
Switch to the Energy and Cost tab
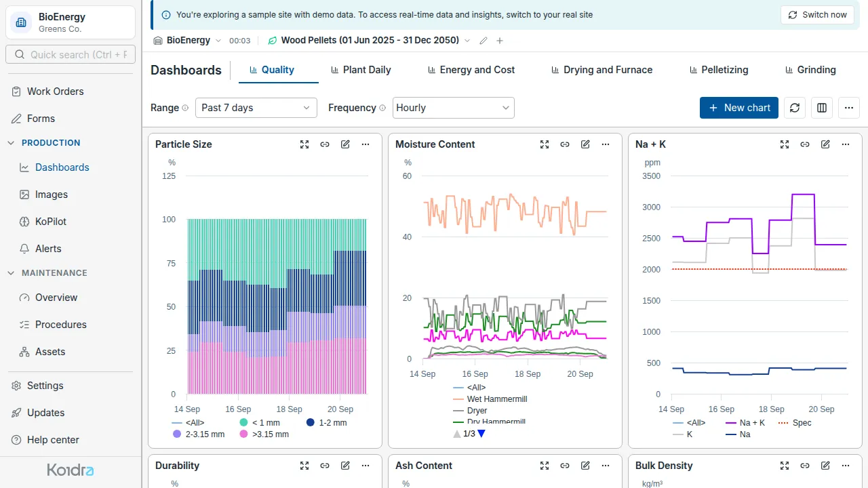tap(471, 70)
